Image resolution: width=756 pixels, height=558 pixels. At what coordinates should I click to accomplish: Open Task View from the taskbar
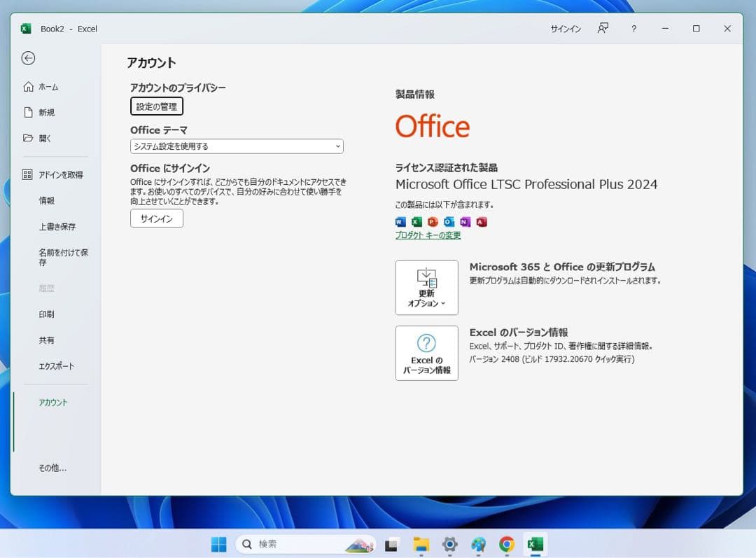click(x=391, y=545)
